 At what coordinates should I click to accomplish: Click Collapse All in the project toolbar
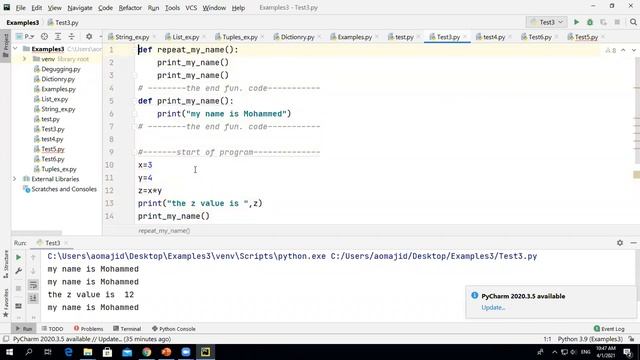pos(71,37)
